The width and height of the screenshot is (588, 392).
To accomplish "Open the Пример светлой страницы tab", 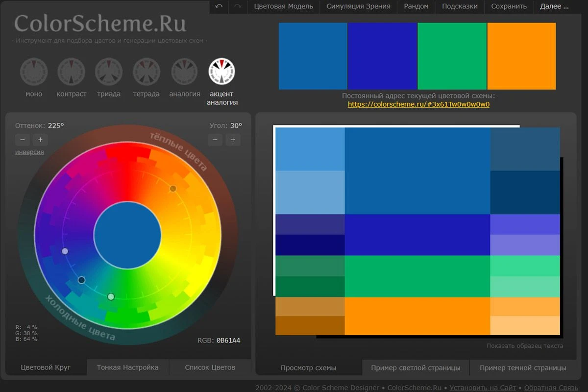I will (x=416, y=367).
